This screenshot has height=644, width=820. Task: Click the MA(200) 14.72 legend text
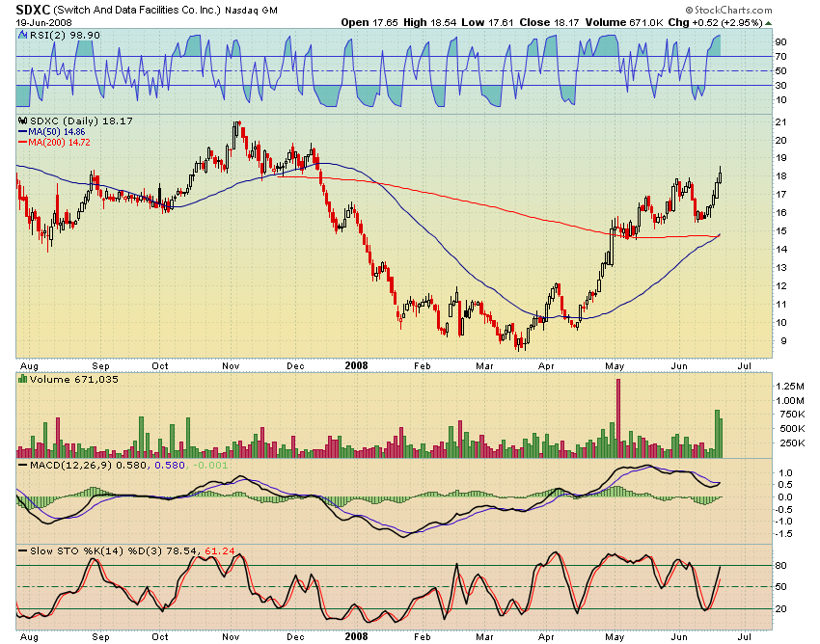(59, 142)
